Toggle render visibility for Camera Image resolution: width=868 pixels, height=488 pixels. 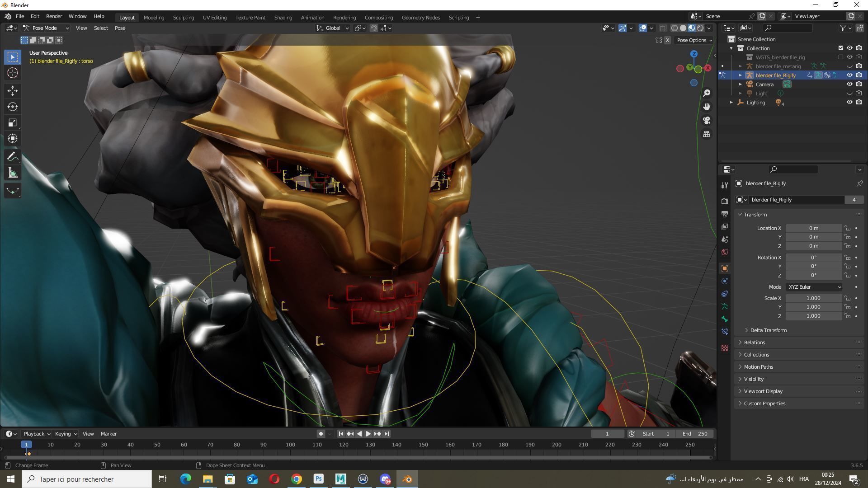[x=859, y=84]
